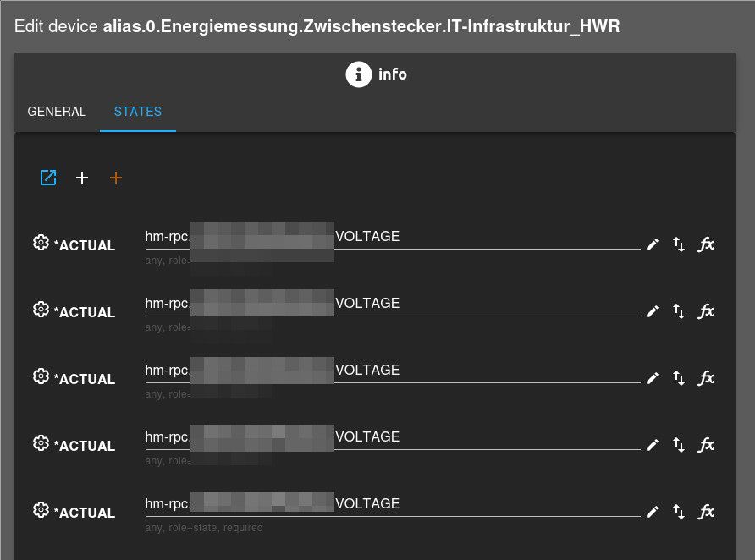Open fx function editor for fourth state
Screen dimensions: 755x560
707,445
